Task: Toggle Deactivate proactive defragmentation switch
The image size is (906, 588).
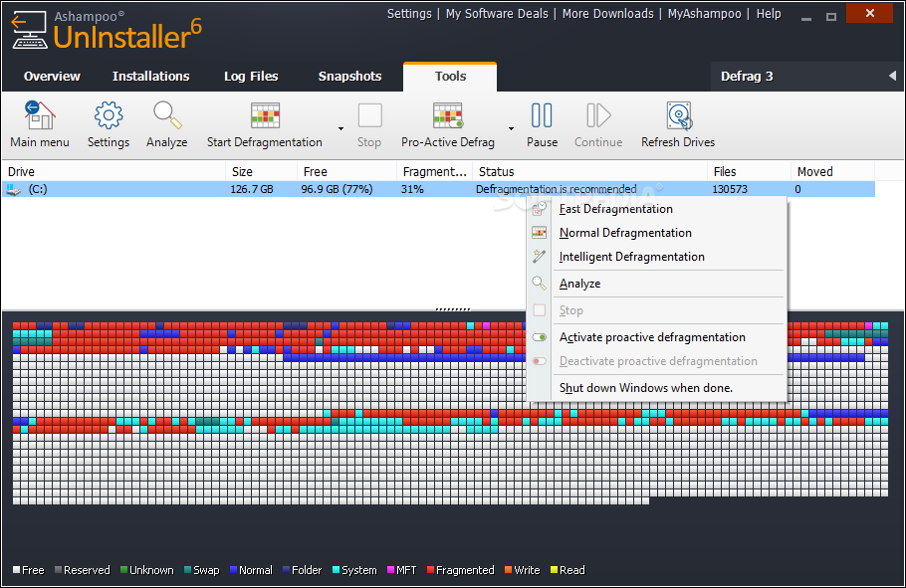Action: point(539,361)
